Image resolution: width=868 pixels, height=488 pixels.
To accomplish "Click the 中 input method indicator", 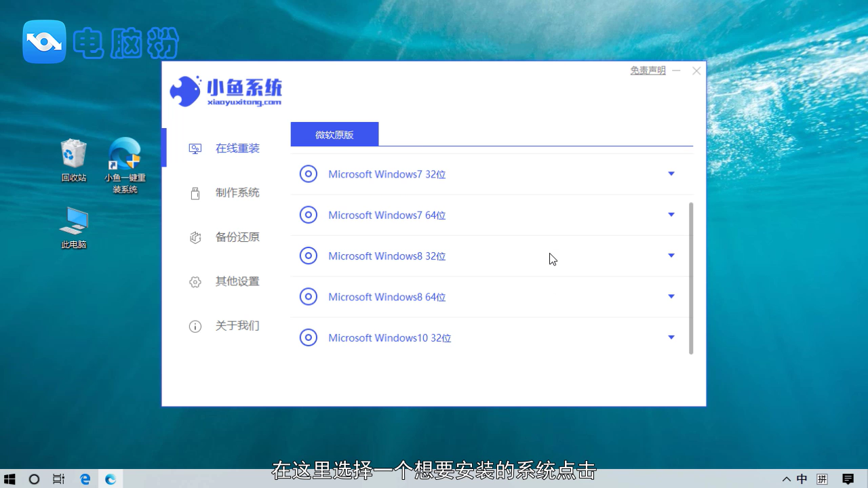I will 802,479.
